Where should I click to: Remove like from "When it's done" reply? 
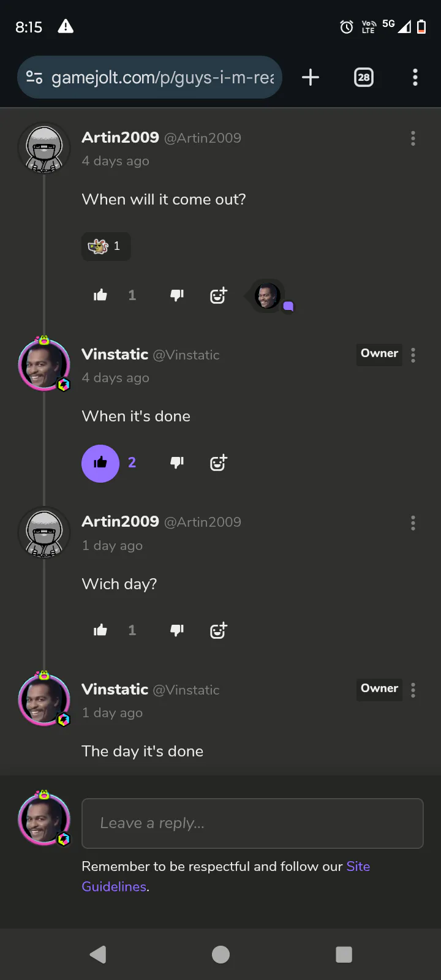100,463
